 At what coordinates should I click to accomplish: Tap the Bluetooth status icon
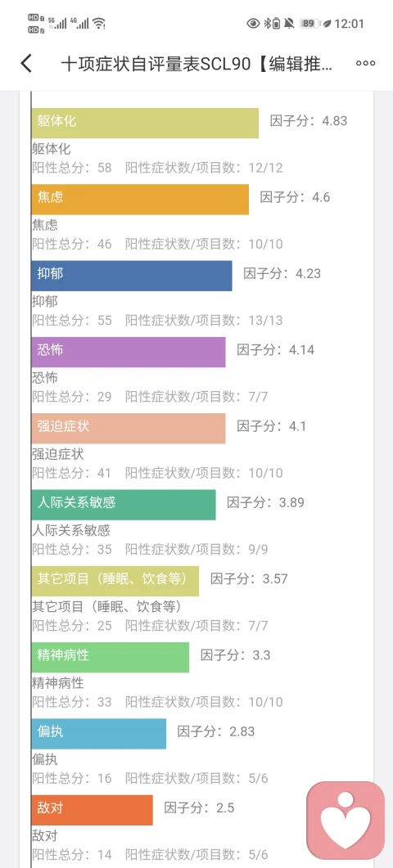(265, 23)
